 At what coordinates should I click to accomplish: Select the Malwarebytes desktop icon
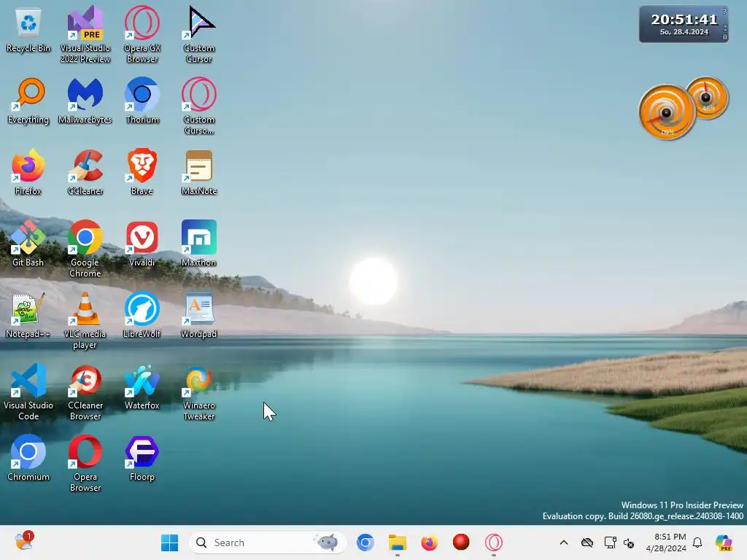85,101
